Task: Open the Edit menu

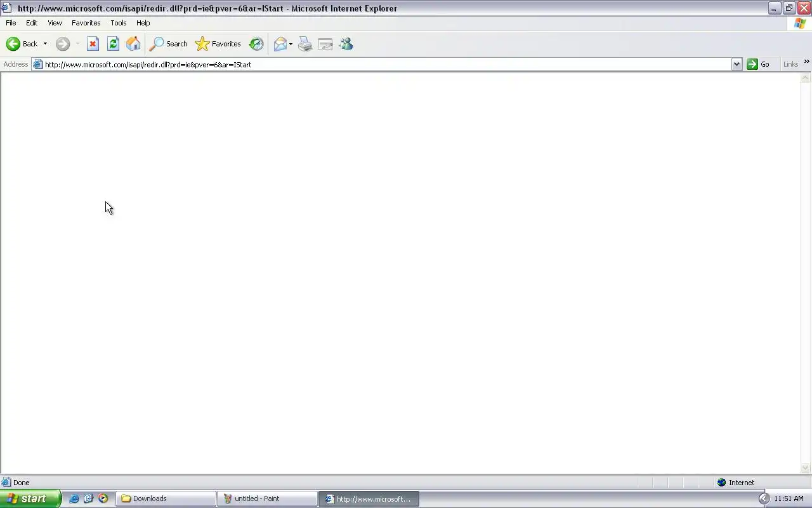Action: [32, 23]
